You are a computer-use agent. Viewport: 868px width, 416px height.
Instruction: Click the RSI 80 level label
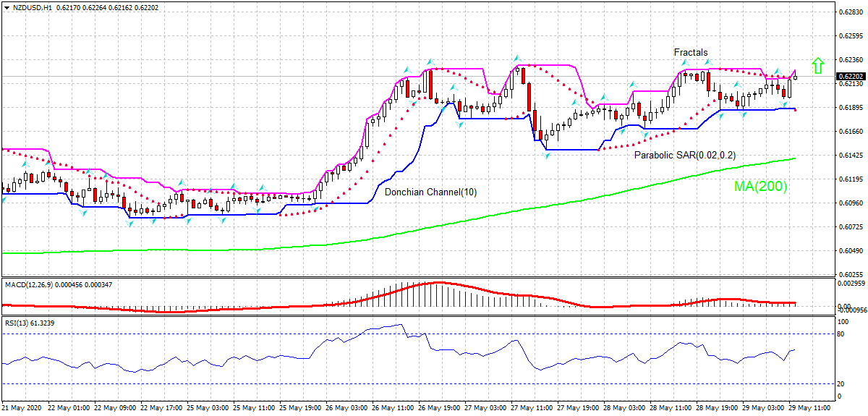tap(841, 334)
